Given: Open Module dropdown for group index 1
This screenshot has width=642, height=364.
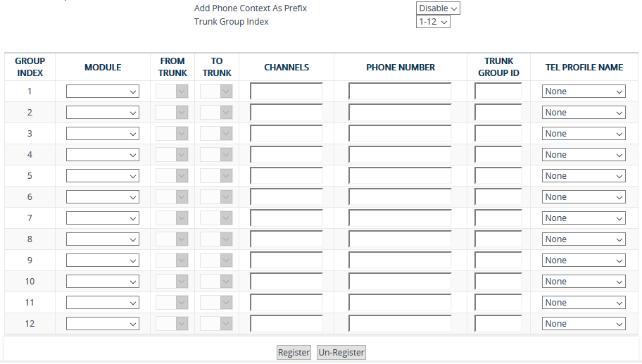Looking at the screenshot, I should 103,92.
